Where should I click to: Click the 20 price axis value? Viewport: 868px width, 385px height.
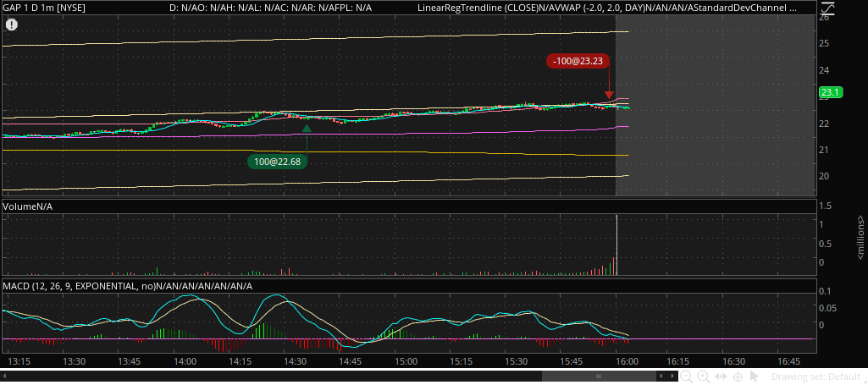coord(824,176)
